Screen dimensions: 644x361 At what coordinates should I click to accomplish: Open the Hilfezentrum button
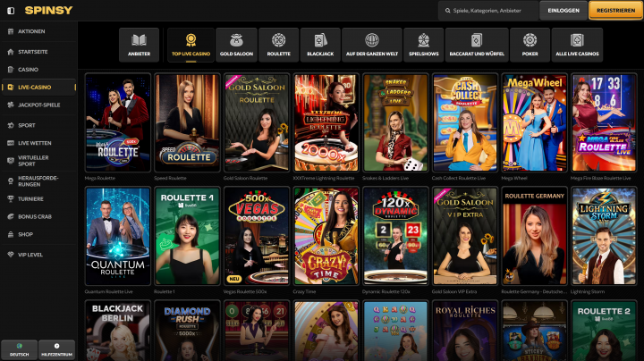(56, 349)
